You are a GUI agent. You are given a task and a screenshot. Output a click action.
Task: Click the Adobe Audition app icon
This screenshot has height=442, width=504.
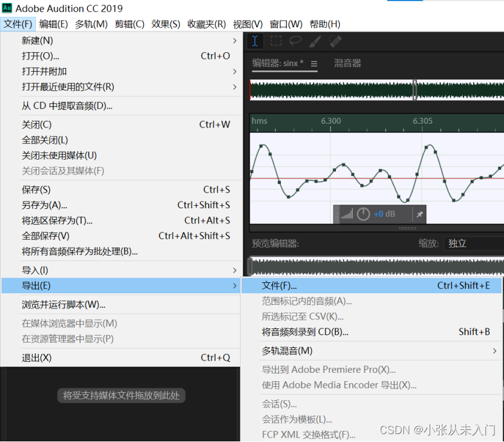(7, 8)
